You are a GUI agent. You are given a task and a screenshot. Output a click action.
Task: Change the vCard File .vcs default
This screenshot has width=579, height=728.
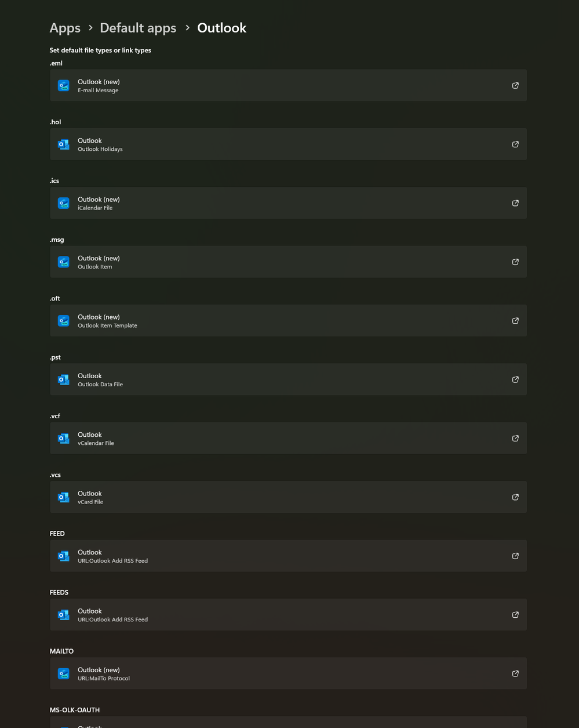(288, 497)
